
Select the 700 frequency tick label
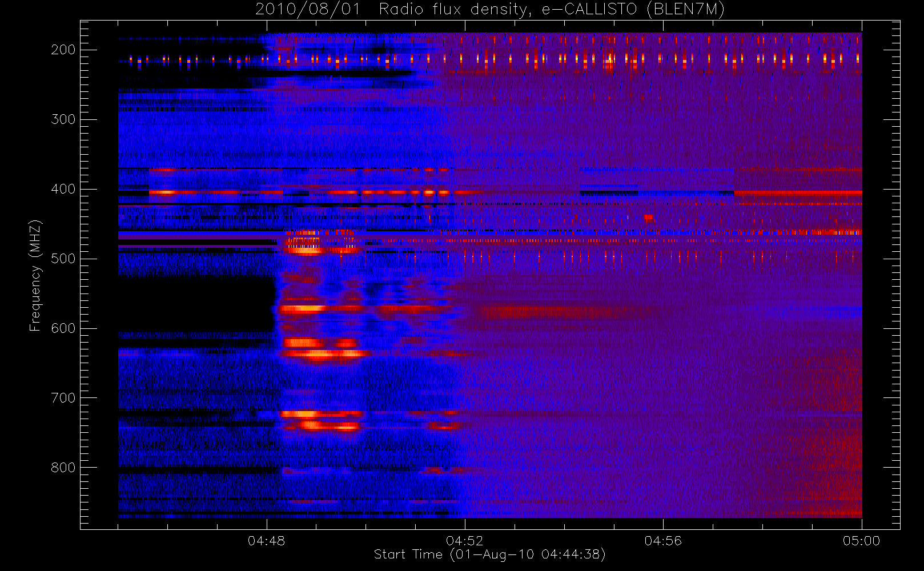pos(63,398)
